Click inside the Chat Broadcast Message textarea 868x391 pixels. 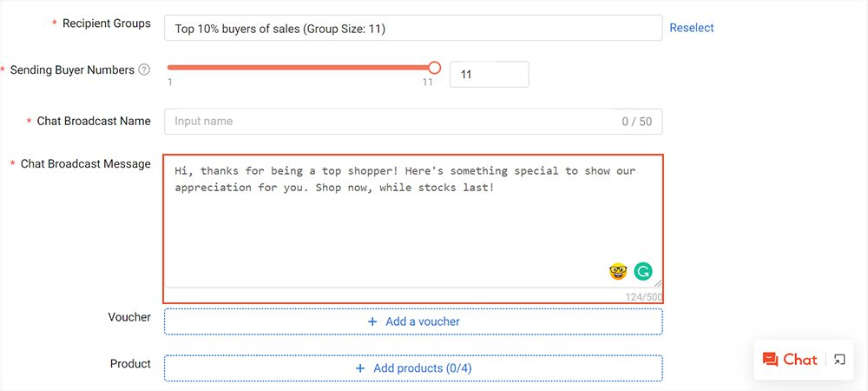tap(413, 222)
